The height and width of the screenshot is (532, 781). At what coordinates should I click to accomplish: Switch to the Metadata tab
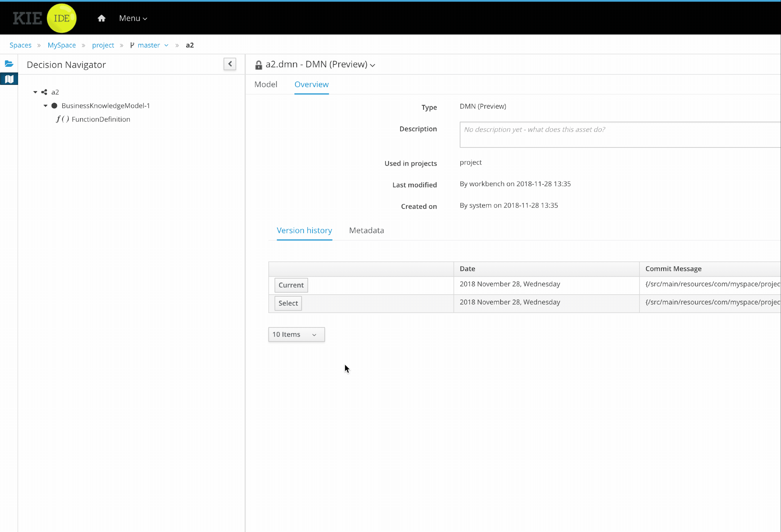(x=366, y=231)
